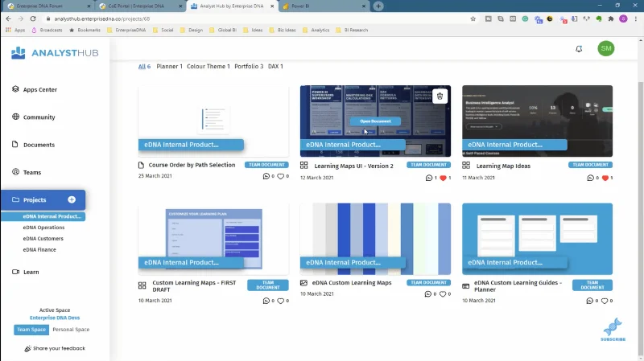644x361 pixels.
Task: Like the Learning Map Ideas document
Action: pyautogui.click(x=605, y=178)
